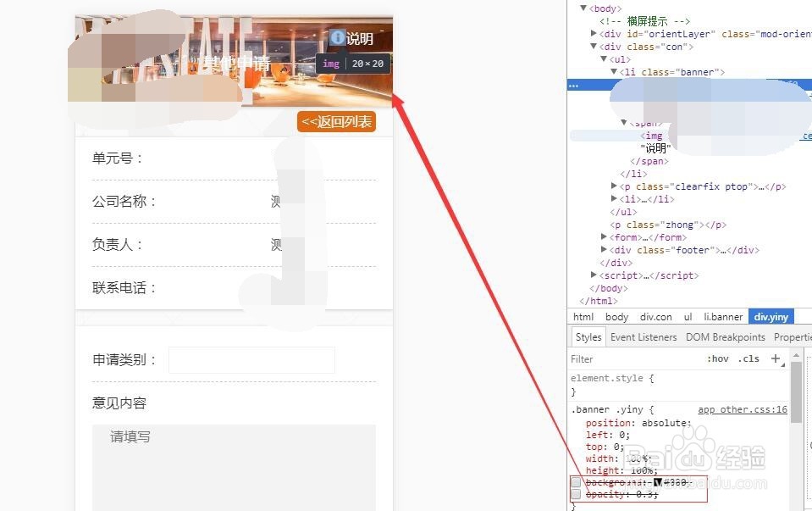Switch to the Properties tab
812x511 pixels.
pos(793,336)
